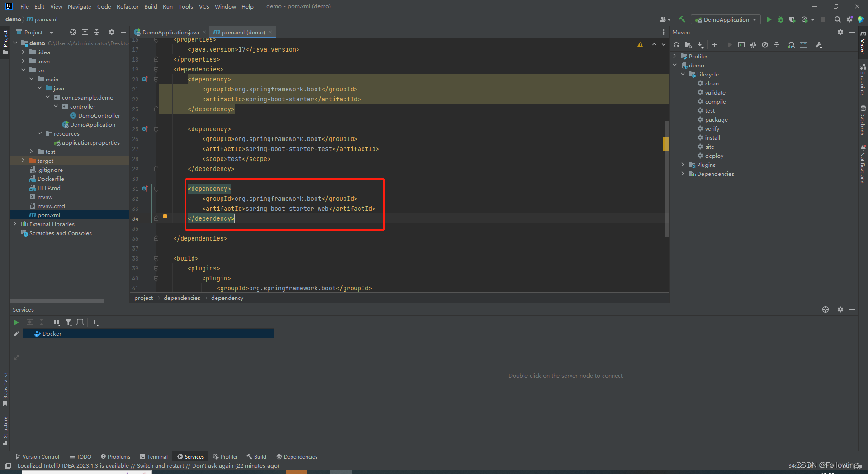
Task: Add service with plus icon
Action: pyautogui.click(x=95, y=322)
